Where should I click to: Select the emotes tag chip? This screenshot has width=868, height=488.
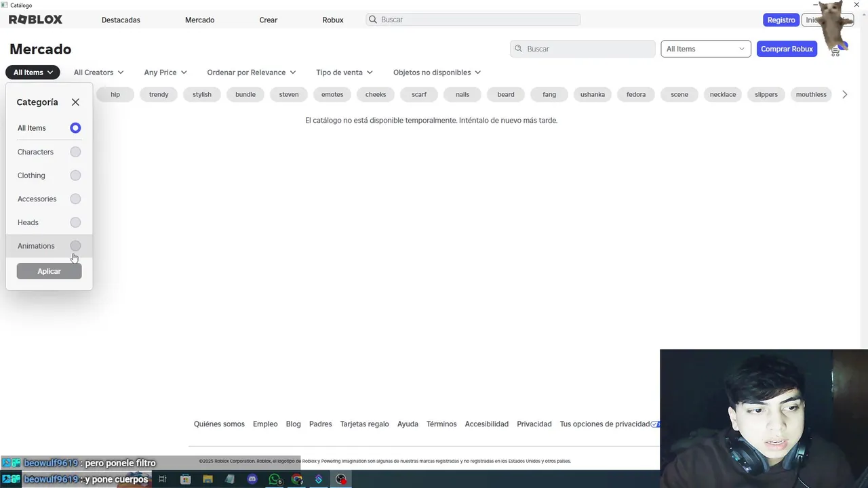point(332,94)
